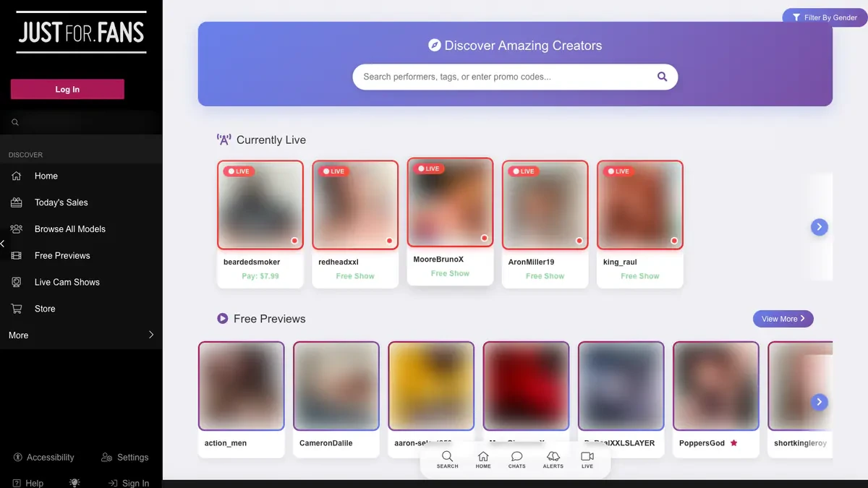Viewport: 868px width, 488px height.
Task: Open Filter By Gender dropdown
Action: coord(825,17)
